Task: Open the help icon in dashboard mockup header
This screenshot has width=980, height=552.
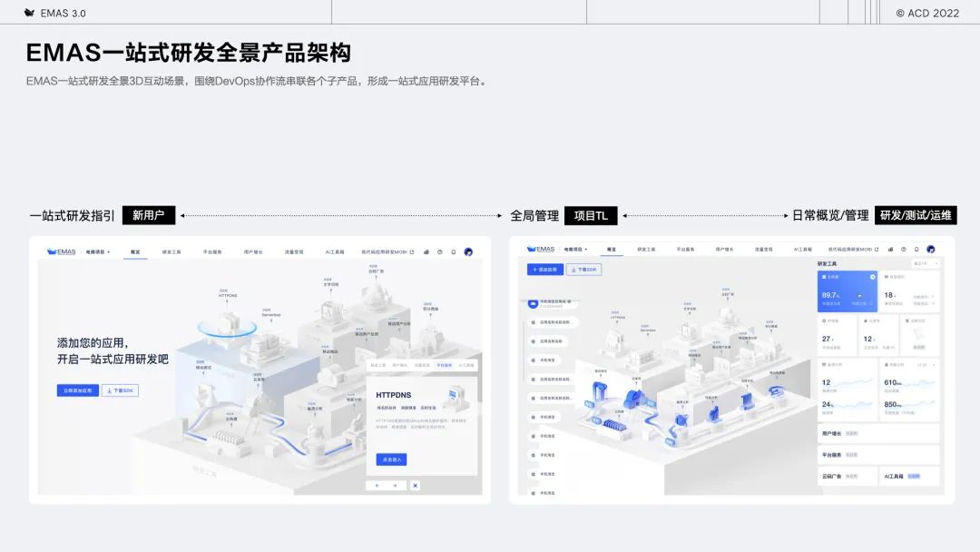Action: 903,250
